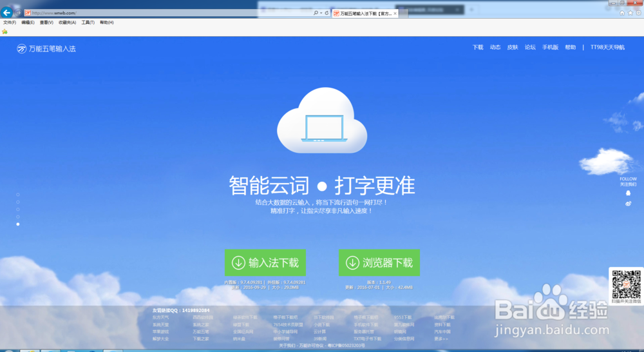Click the Weibo follow icon
This screenshot has width=644, height=352.
[628, 204]
